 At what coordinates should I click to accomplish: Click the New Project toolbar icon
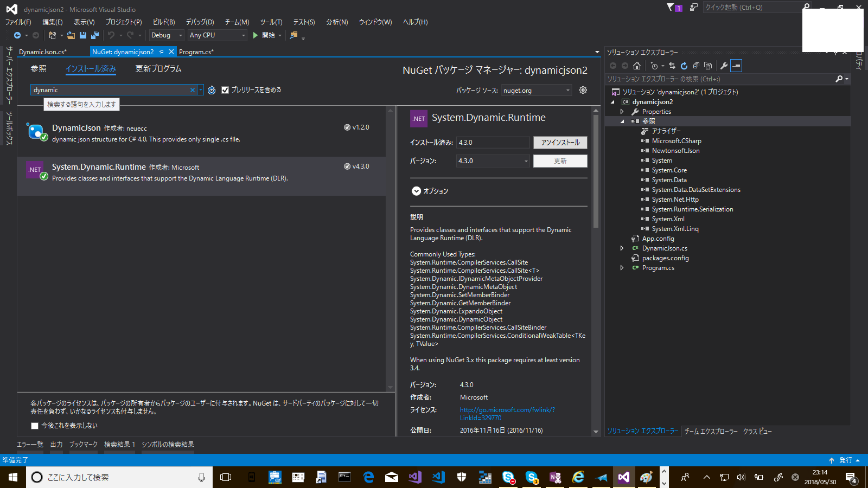coord(52,35)
